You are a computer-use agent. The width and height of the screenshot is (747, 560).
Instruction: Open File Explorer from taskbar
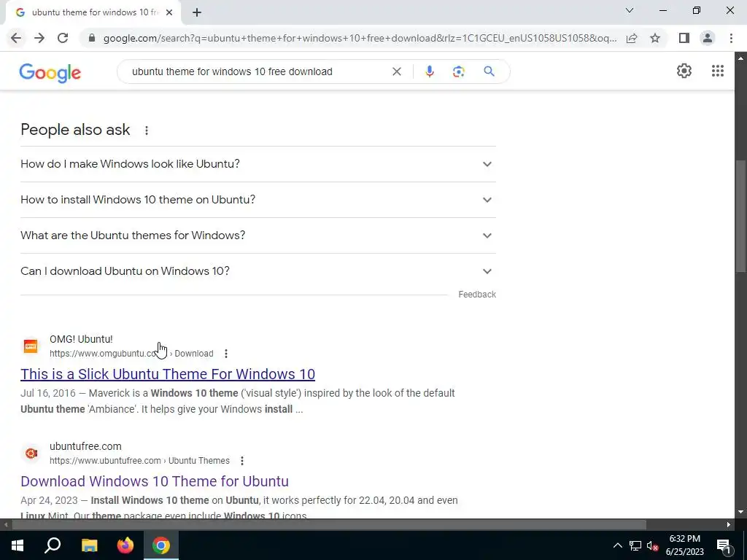89,545
